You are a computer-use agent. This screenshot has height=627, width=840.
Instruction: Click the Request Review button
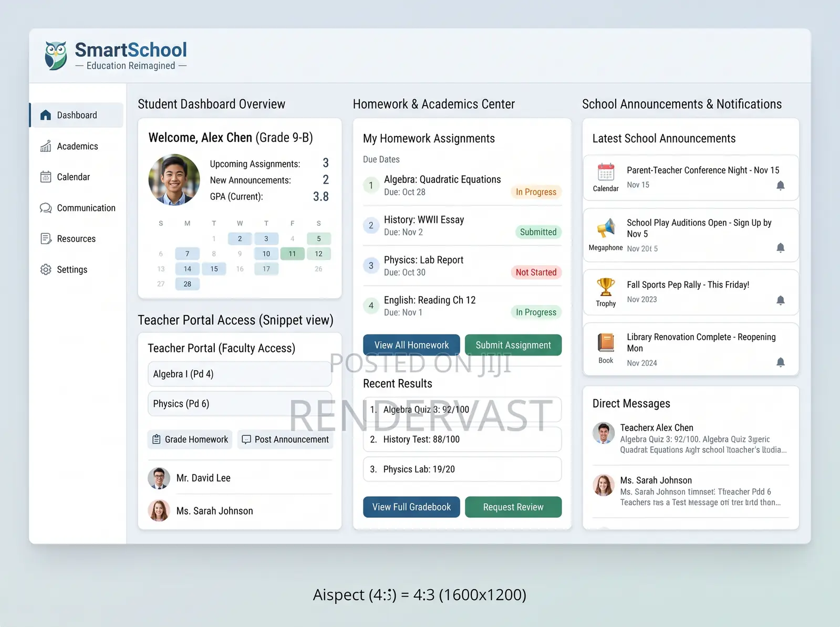point(513,507)
